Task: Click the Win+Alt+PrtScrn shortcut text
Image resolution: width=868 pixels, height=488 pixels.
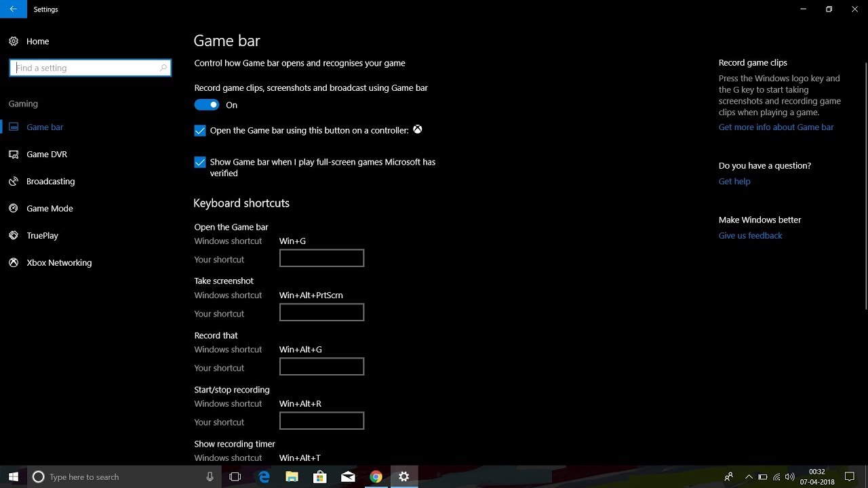Action: click(x=311, y=295)
